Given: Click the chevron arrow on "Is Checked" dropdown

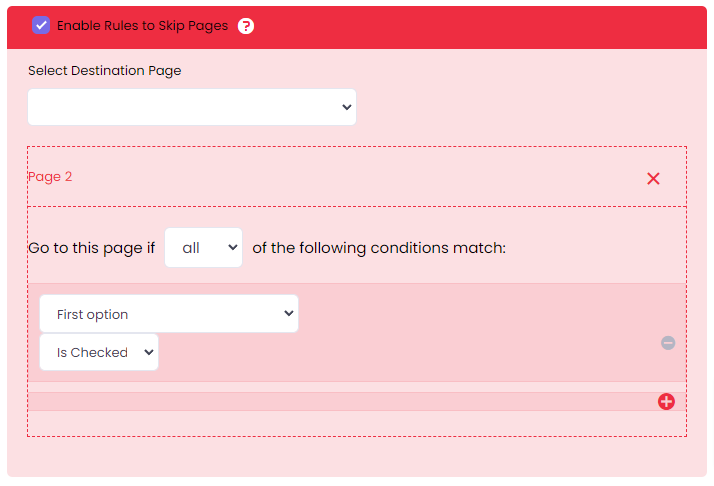Looking at the screenshot, I should click(x=149, y=352).
